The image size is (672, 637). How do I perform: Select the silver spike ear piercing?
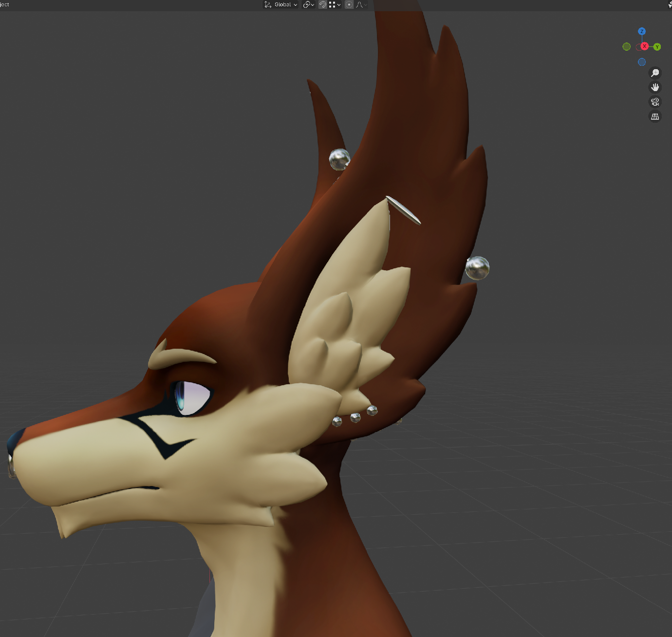pos(404,210)
